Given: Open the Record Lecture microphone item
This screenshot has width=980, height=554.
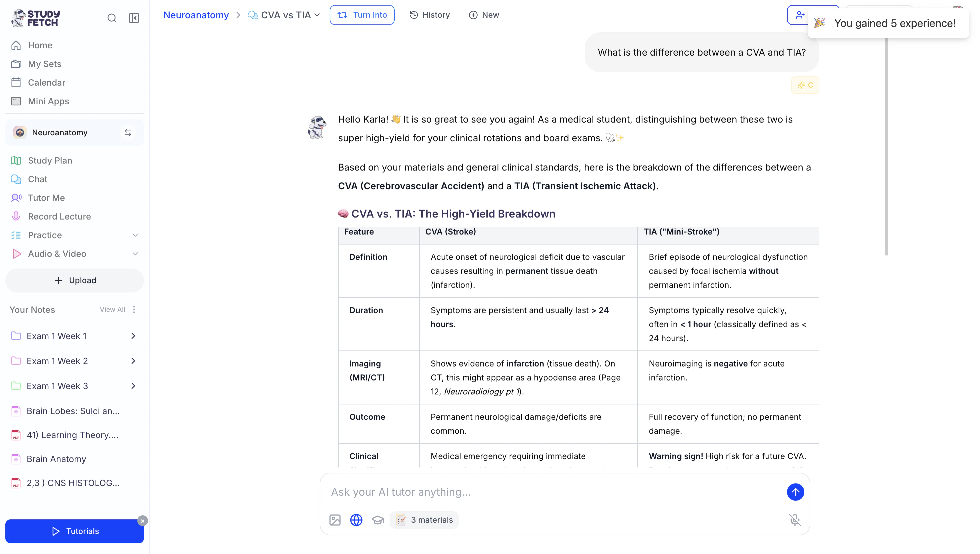Looking at the screenshot, I should click(x=59, y=216).
